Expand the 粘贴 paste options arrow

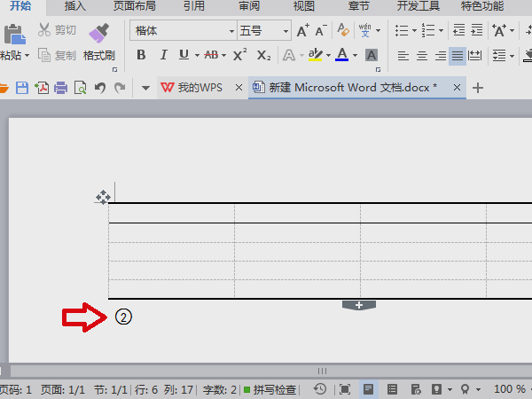click(x=27, y=55)
